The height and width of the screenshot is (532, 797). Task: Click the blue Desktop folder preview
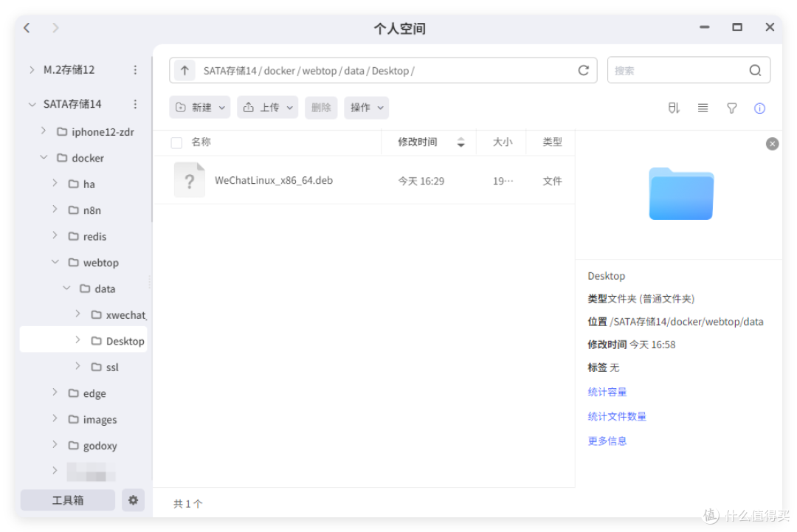[x=681, y=193]
